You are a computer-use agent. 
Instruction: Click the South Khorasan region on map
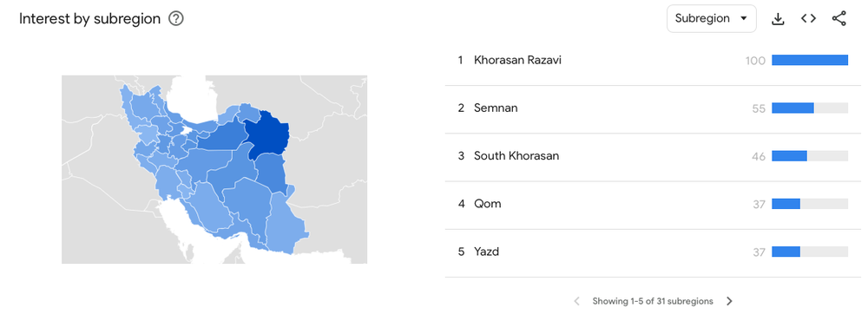(273, 172)
